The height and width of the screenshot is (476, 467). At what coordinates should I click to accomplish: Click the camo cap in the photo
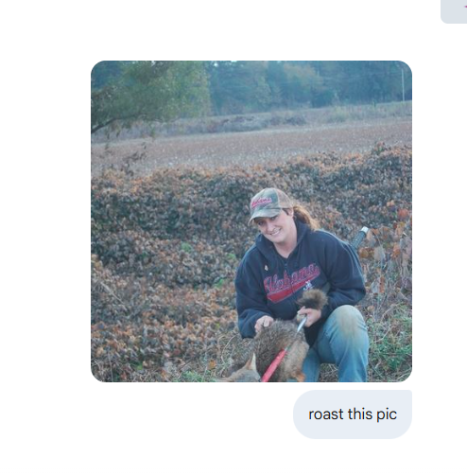tap(268, 204)
